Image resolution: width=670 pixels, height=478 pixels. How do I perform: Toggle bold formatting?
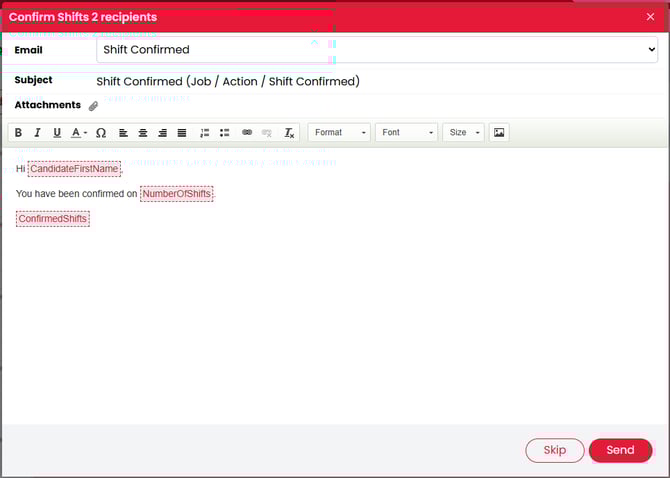click(x=18, y=133)
